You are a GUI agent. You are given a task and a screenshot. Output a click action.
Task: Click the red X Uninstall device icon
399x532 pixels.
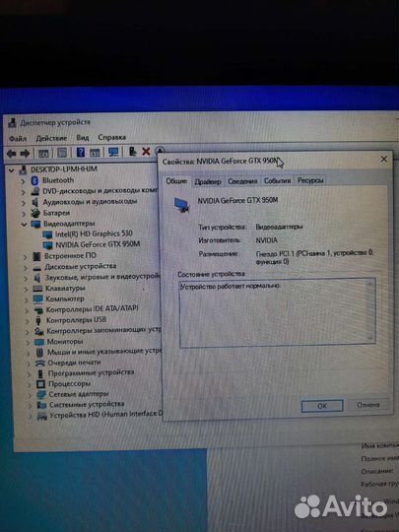click(146, 152)
